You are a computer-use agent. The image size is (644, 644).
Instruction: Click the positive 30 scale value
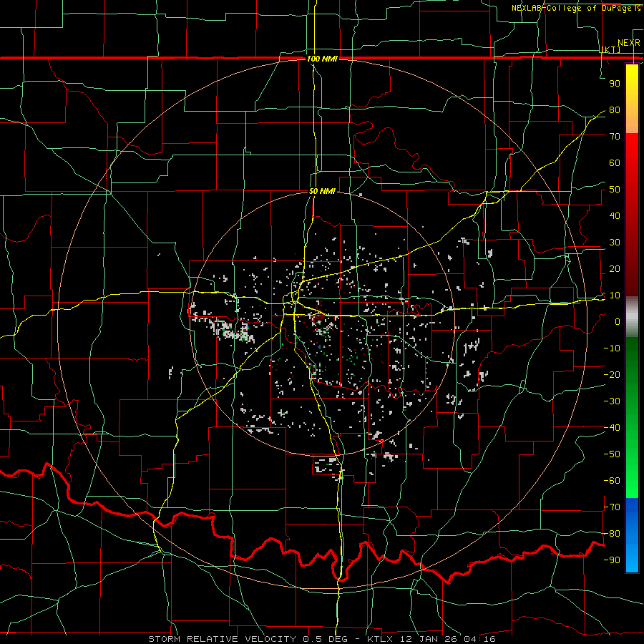coord(615,243)
